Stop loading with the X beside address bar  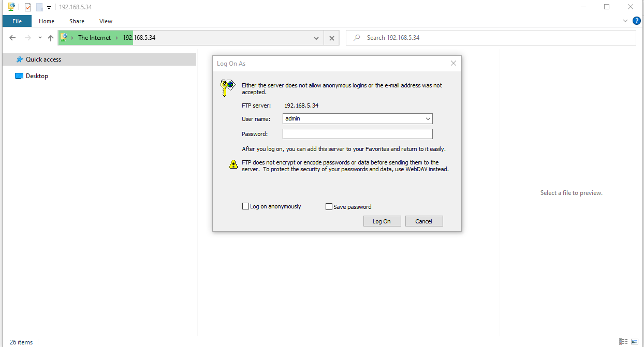(x=331, y=38)
